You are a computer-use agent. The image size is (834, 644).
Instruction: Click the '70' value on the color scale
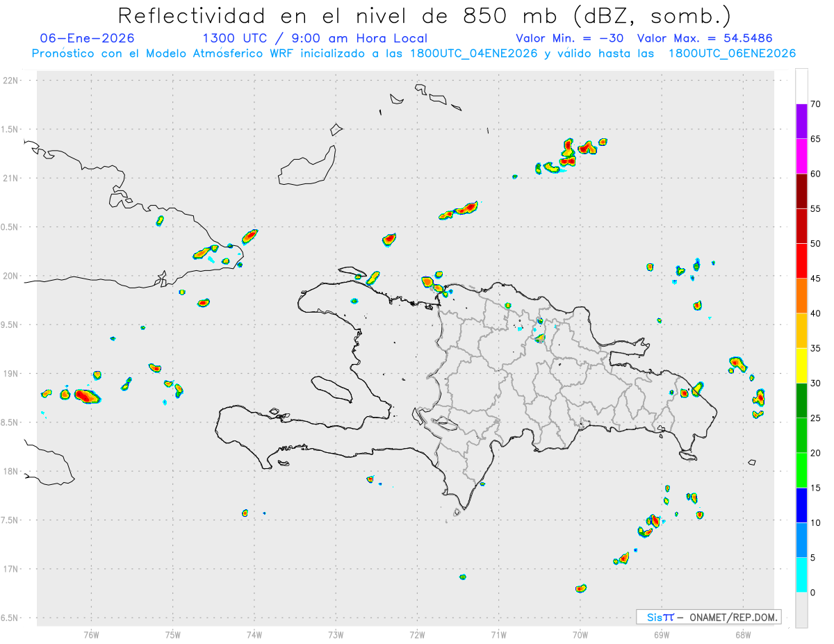click(x=815, y=104)
